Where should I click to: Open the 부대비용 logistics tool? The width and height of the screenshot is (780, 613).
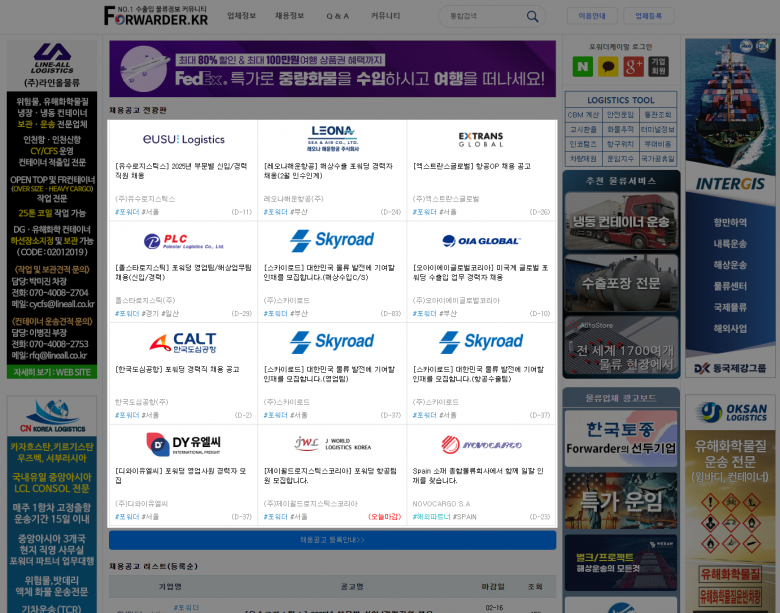658,144
